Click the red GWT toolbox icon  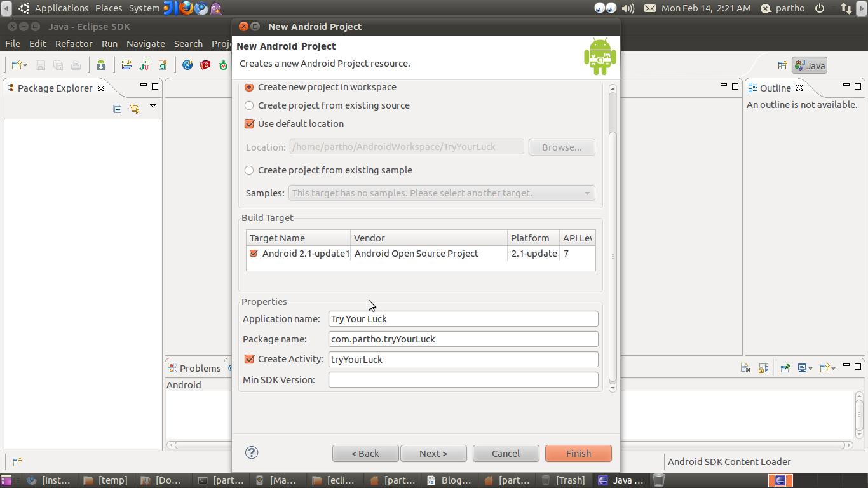(205, 65)
